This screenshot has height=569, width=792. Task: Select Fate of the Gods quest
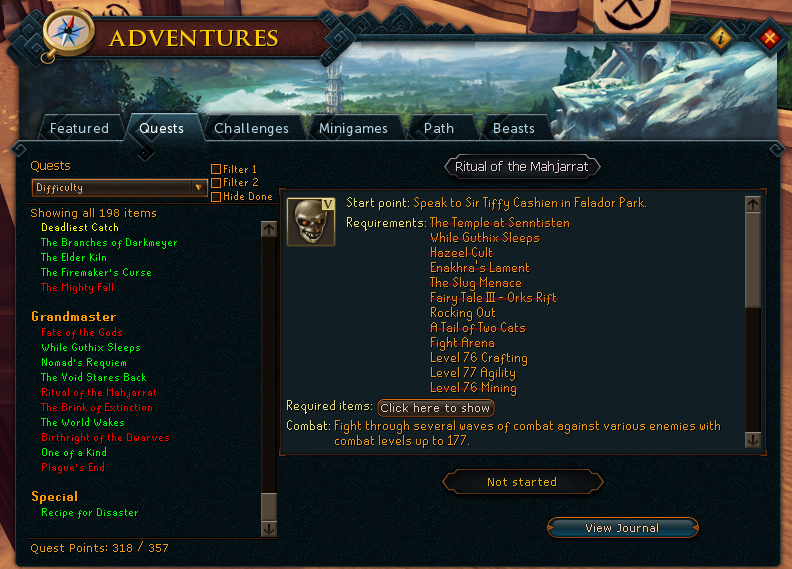pyautogui.click(x=82, y=332)
